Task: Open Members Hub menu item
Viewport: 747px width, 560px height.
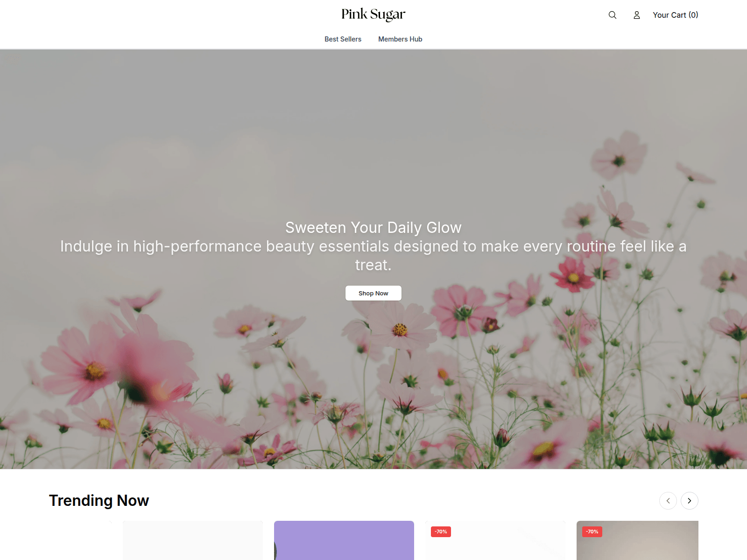Action: click(400, 39)
